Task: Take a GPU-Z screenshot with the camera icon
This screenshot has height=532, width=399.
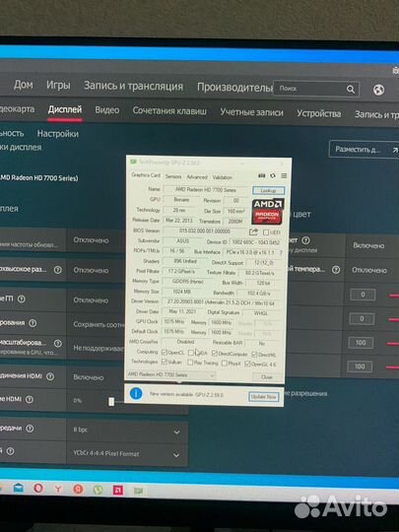Action: (x=262, y=175)
